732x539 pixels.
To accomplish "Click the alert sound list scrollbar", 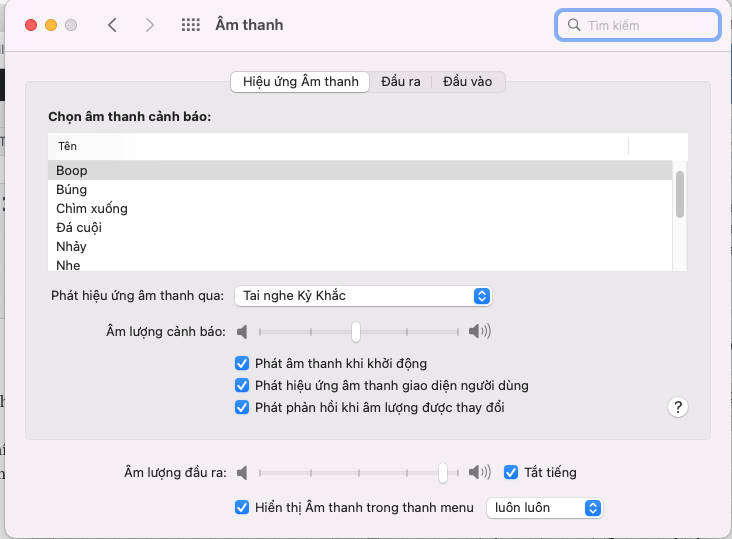I will (x=680, y=194).
